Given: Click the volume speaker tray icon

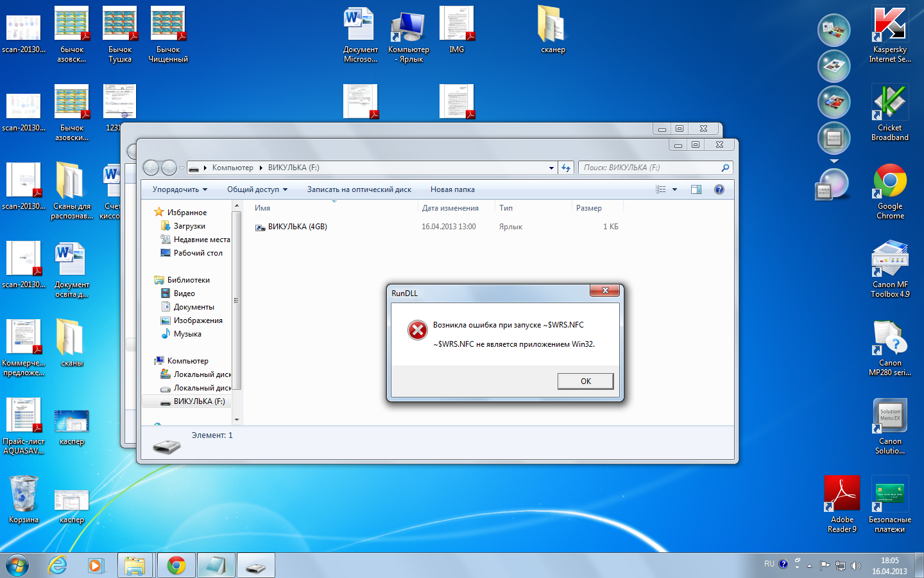Looking at the screenshot, I should (855, 565).
